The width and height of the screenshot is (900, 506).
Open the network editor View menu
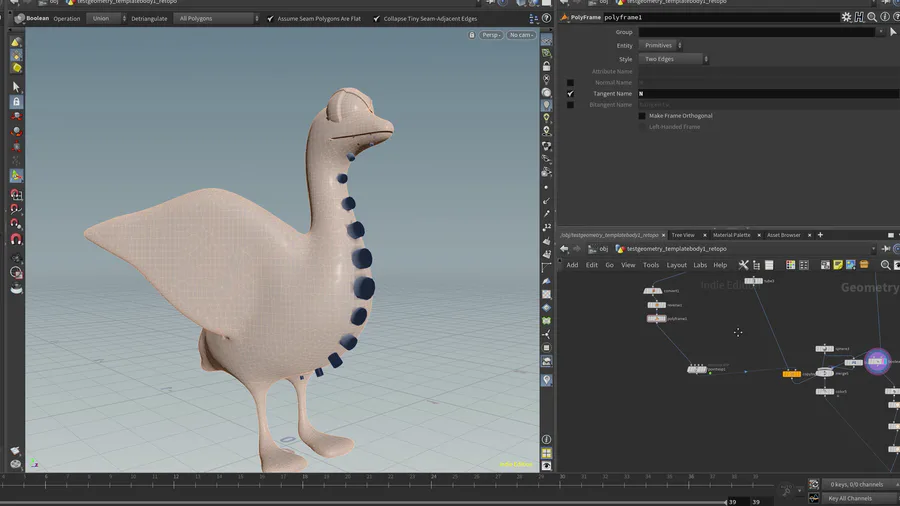click(x=629, y=265)
